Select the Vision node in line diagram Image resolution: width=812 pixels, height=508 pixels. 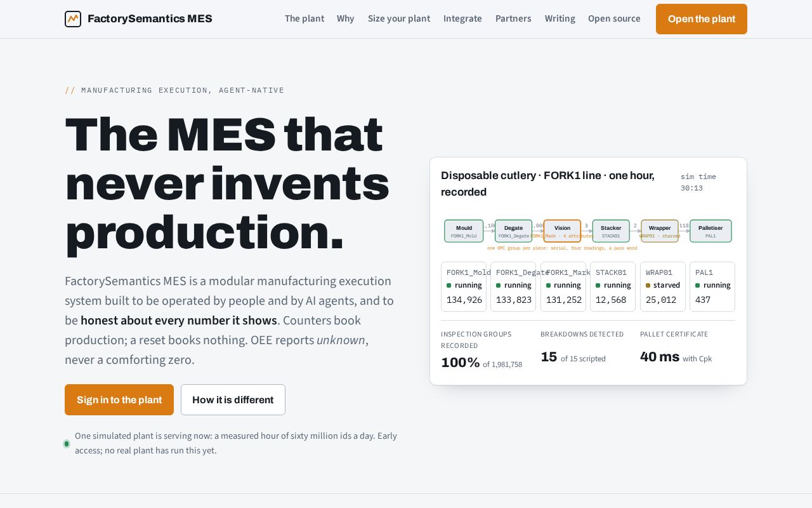562,231
